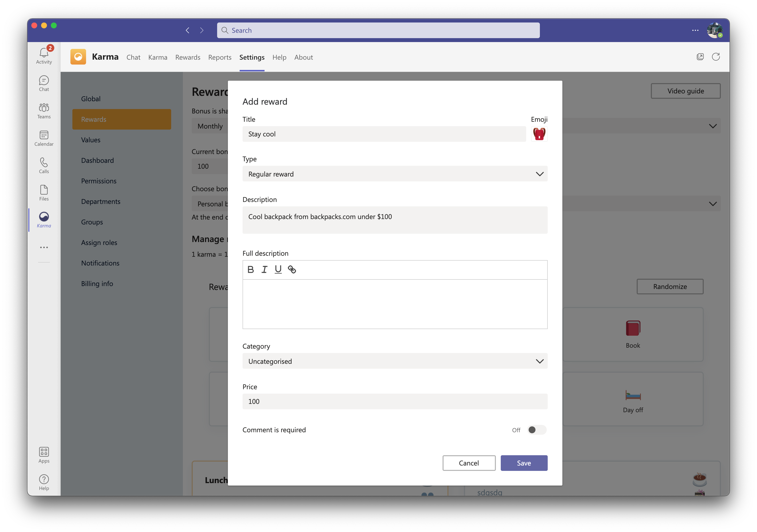Expand the Monthly bonus period dropdown arrow
Screen dimensions: 757x532
(x=712, y=126)
